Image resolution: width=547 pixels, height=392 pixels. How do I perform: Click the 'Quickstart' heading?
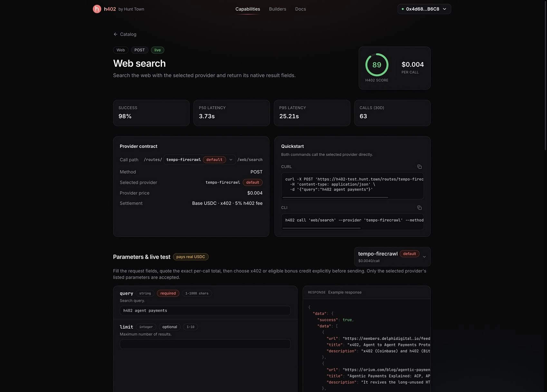click(x=292, y=146)
